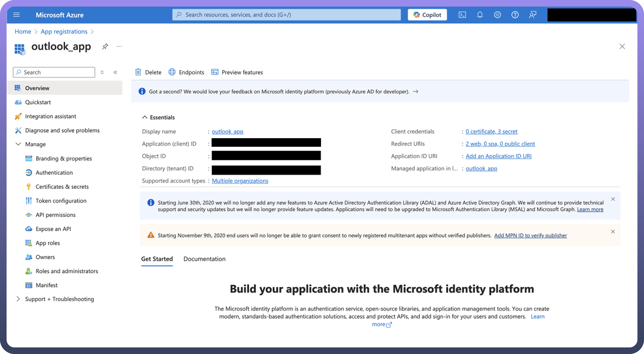Image resolution: width=644 pixels, height=354 pixels.
Task: Collapse the Essentials section
Action: tap(145, 117)
